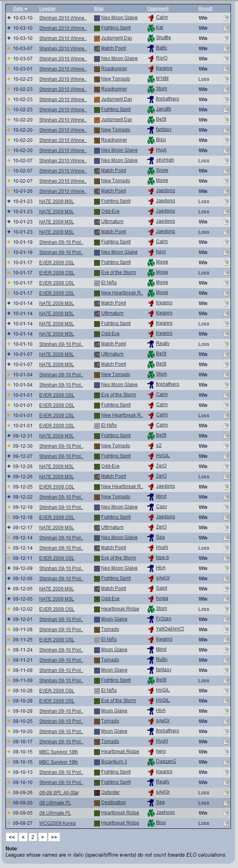The image size is (238, 868).
Task: Click the Byzantium 3 map thumbnail icon
Action: [97, 762]
